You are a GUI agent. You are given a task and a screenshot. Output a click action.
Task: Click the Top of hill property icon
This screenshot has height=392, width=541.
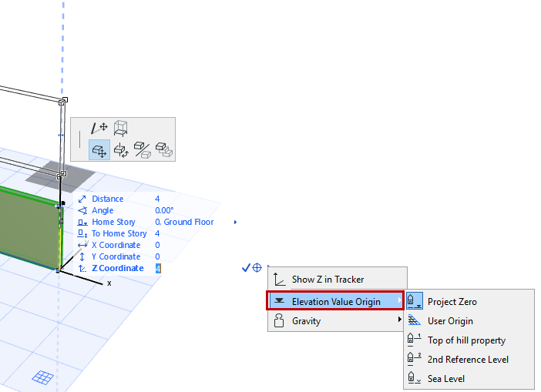click(x=414, y=340)
